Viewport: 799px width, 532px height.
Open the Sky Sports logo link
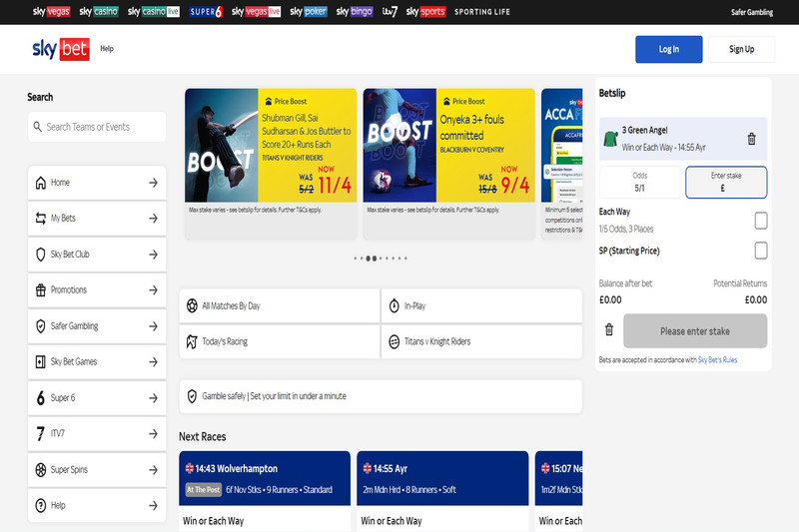[x=425, y=11]
